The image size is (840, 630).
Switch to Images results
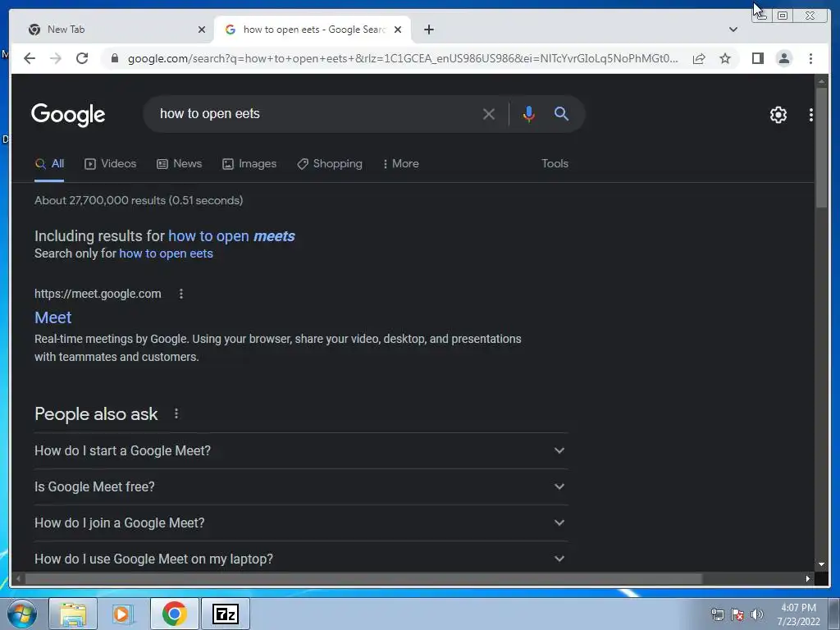pos(249,163)
